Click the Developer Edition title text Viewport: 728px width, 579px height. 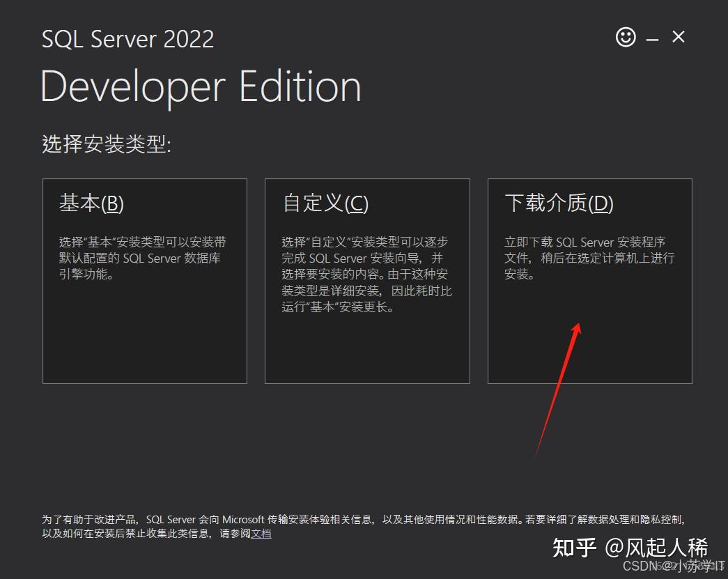pos(201,85)
